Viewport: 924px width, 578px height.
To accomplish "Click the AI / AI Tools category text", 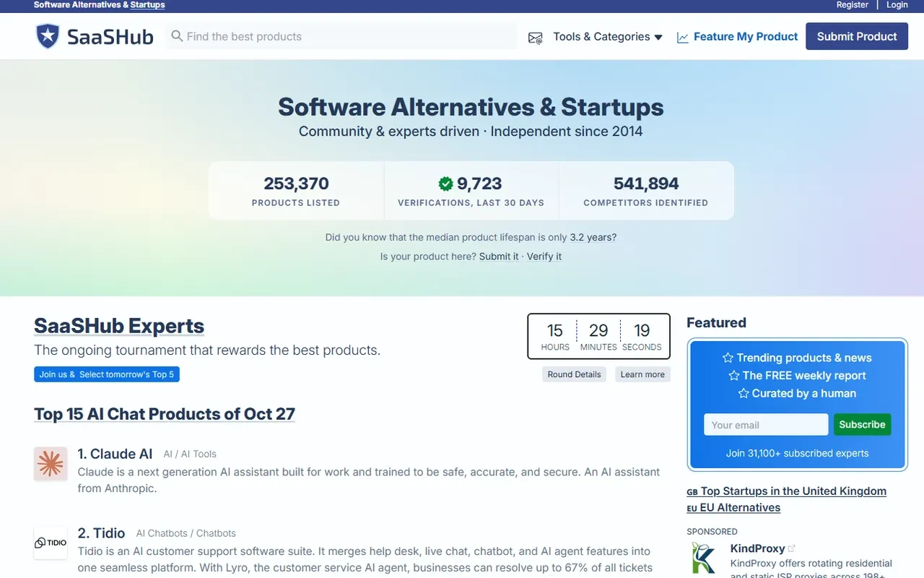I will click(190, 454).
